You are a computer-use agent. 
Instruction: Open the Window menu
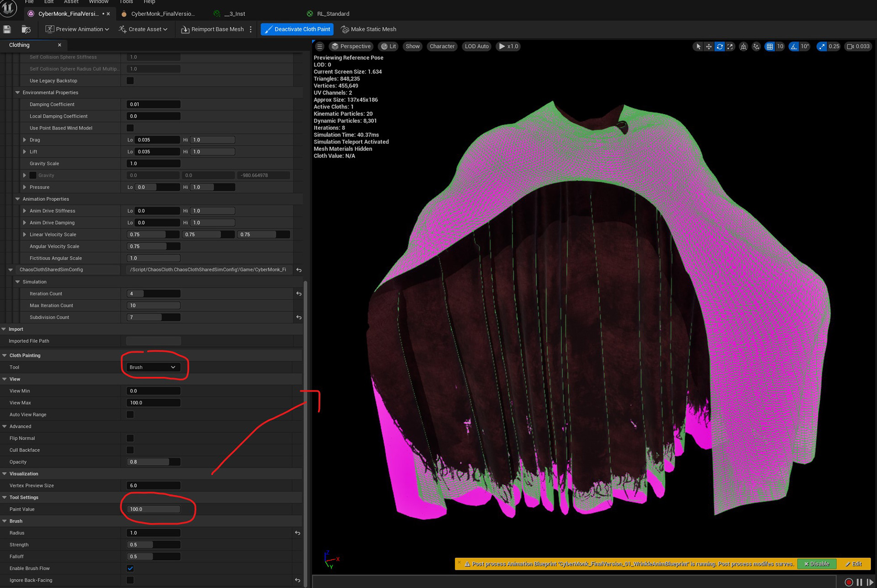pos(98,2)
